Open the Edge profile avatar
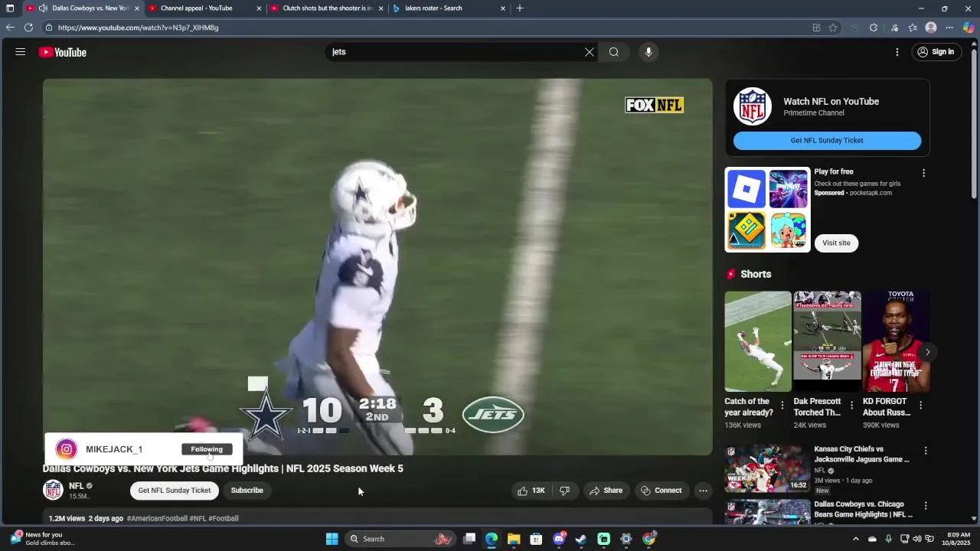This screenshot has height=551, width=980. (931, 28)
